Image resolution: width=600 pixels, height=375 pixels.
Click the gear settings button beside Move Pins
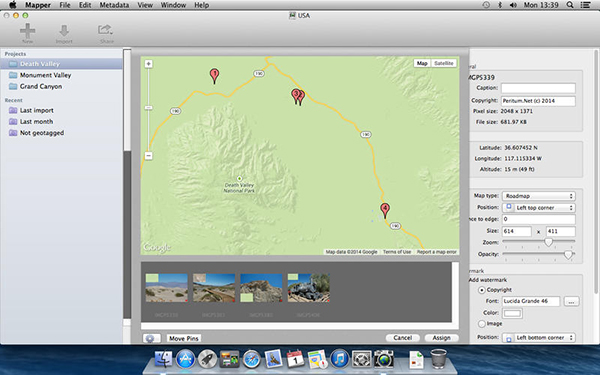[150, 338]
